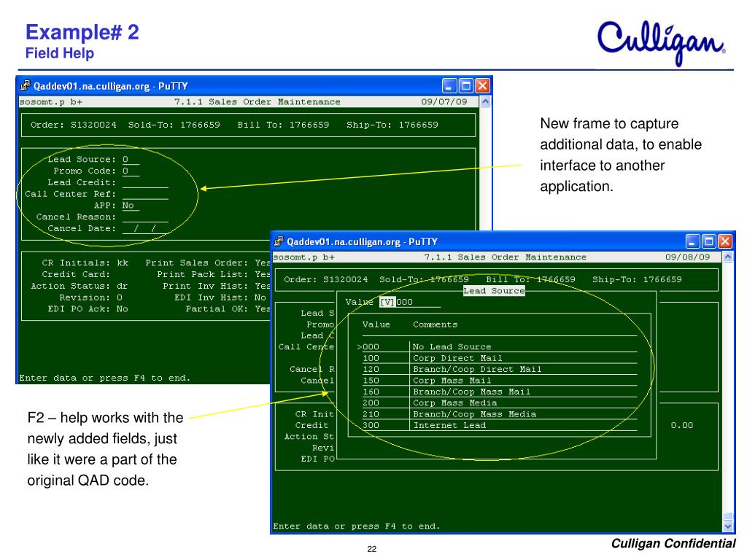Screen dimensions: 747x560
Task: Click the Value column header in the popup list
Action: click(x=376, y=324)
